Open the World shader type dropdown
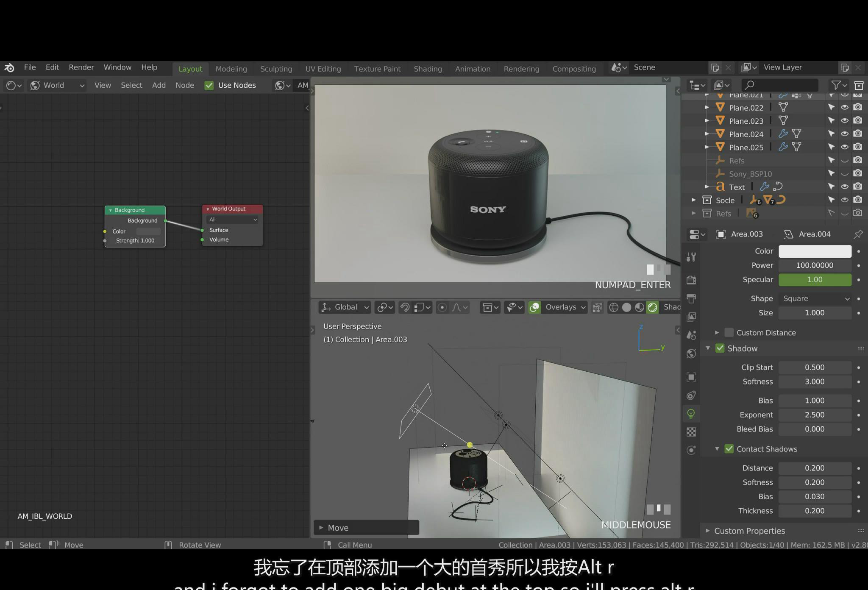 pyautogui.click(x=58, y=86)
